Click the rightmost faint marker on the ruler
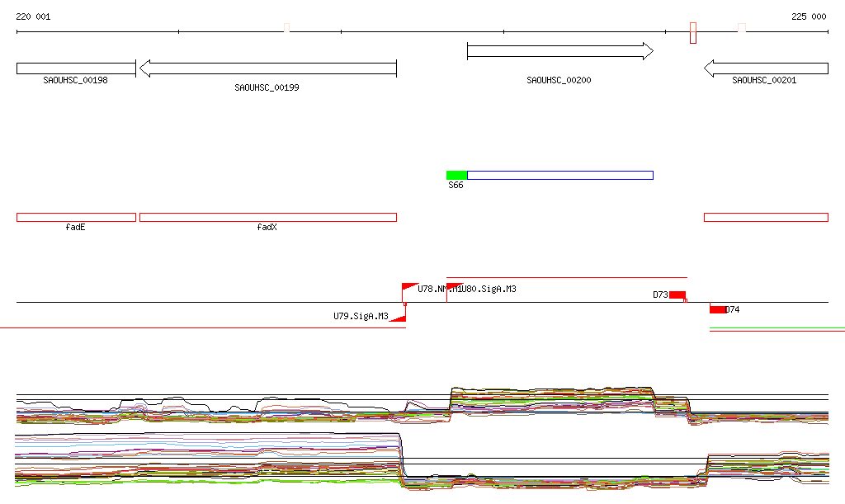The width and height of the screenshot is (845, 504). point(742,28)
